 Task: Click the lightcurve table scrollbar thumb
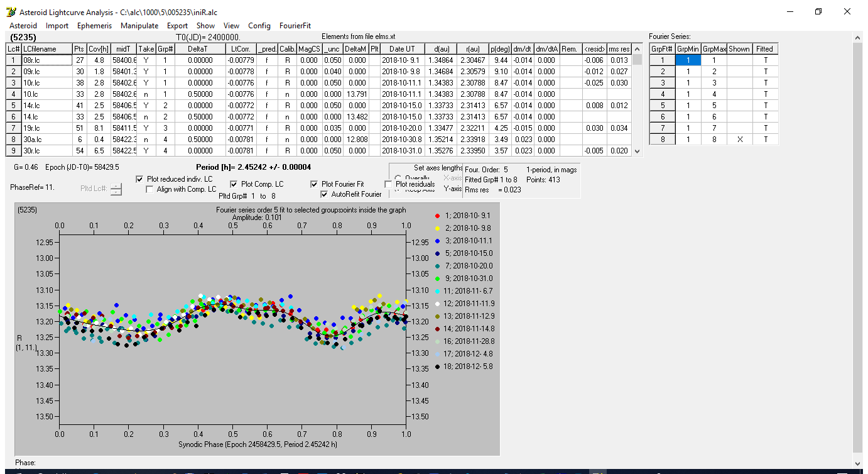pyautogui.click(x=637, y=60)
